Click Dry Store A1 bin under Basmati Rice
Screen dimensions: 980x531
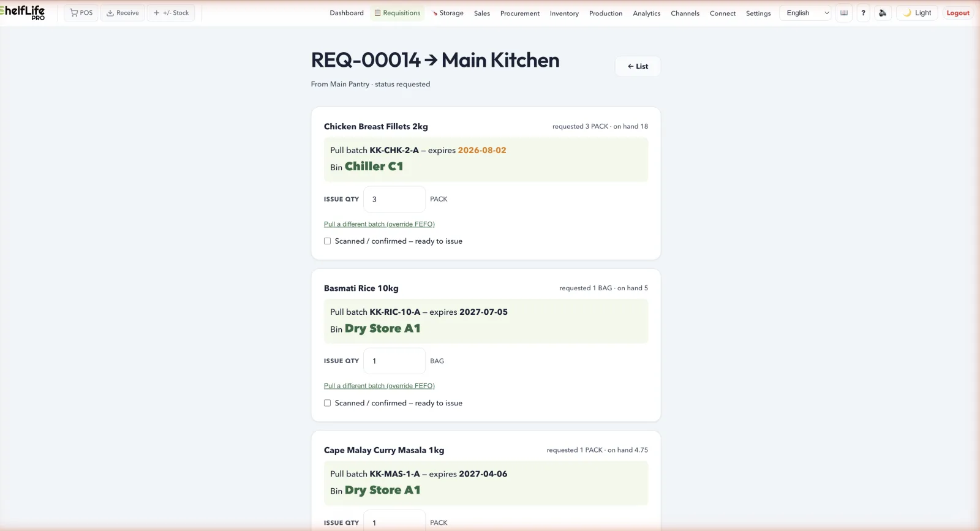(383, 328)
